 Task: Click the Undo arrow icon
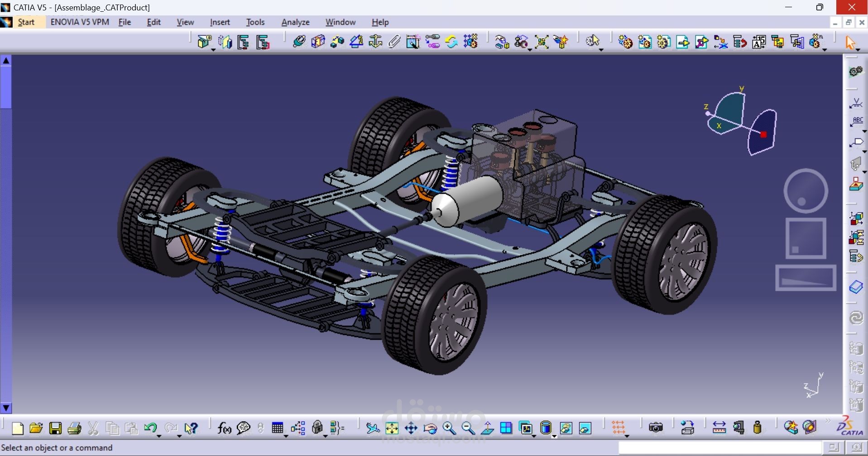(150, 427)
